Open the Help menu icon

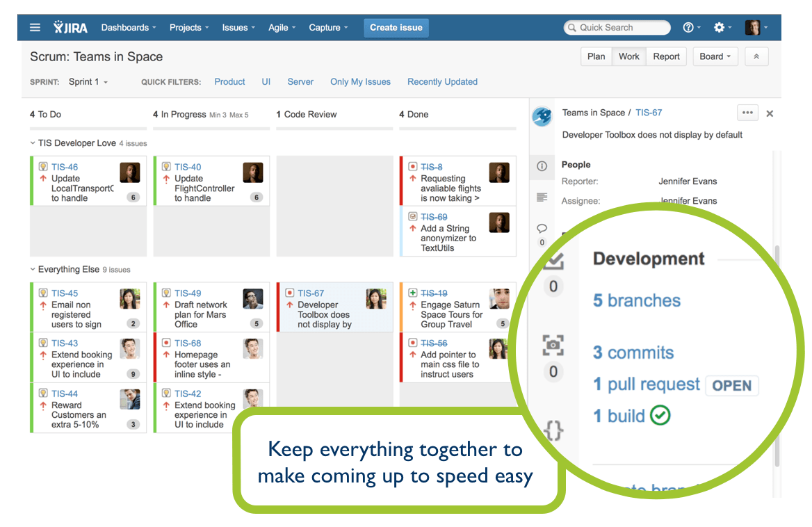(x=689, y=27)
